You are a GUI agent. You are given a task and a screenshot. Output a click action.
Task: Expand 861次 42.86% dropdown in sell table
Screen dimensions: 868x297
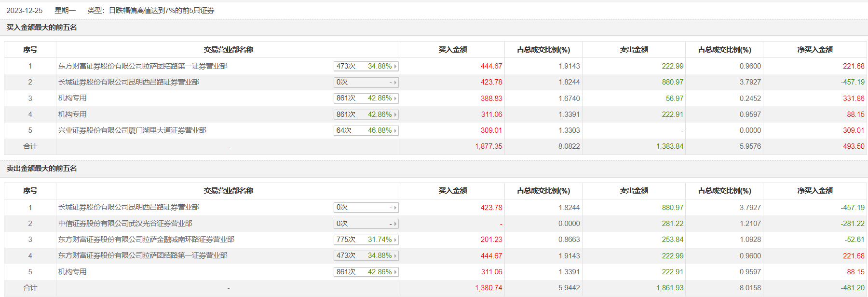(x=366, y=272)
